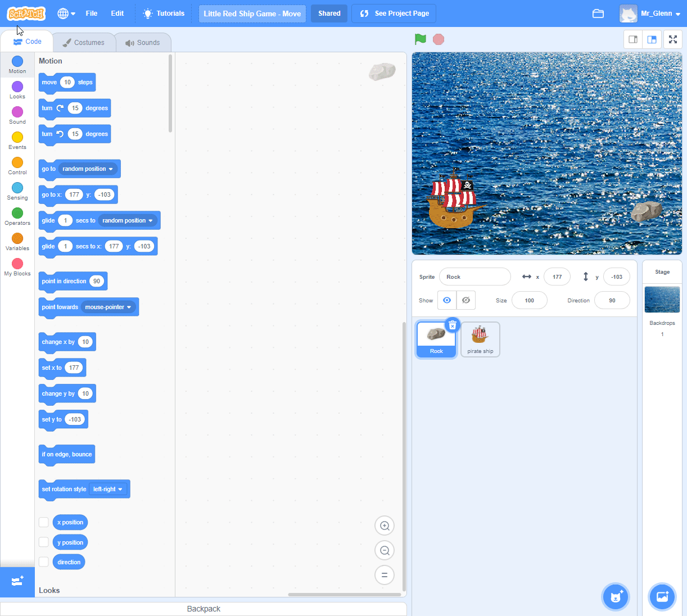
Task: Click the Scratch logo
Action: 26,13
